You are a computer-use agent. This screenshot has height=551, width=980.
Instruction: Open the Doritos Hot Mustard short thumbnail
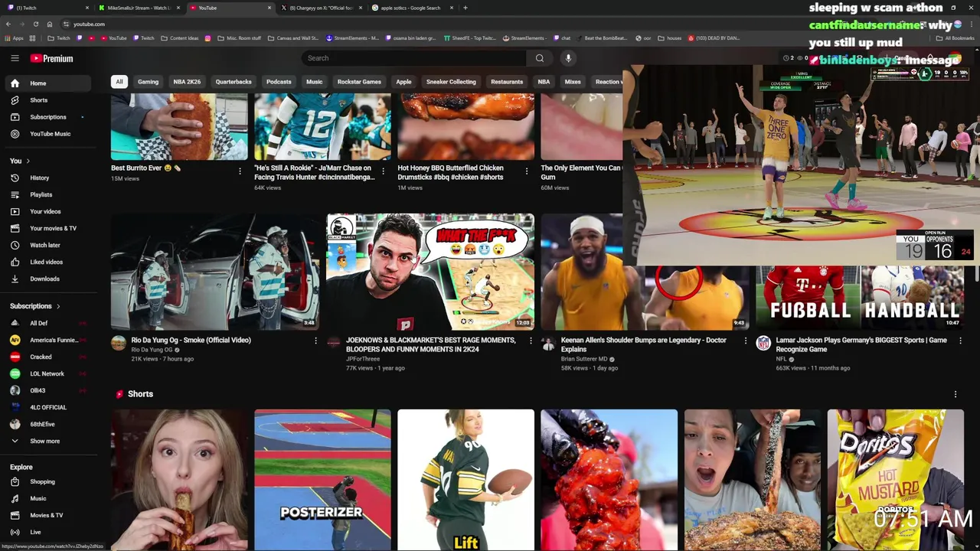pyautogui.click(x=895, y=480)
